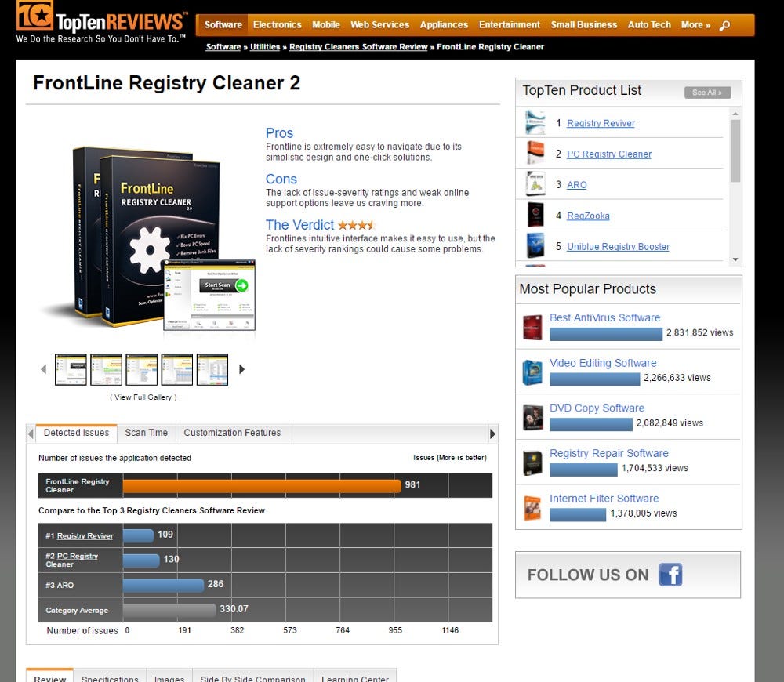Image resolution: width=784 pixels, height=682 pixels.
Task: Expand the More » menu
Action: tap(695, 24)
